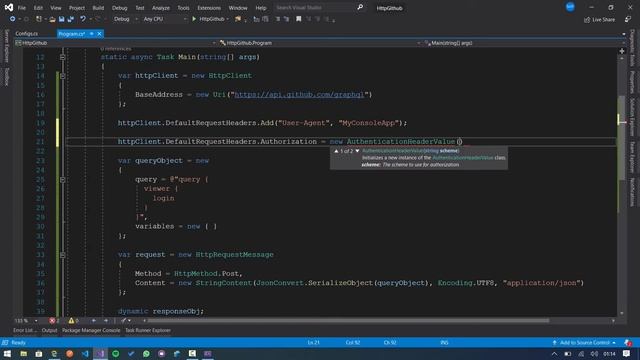Click the yellow warning count icon

71,321
